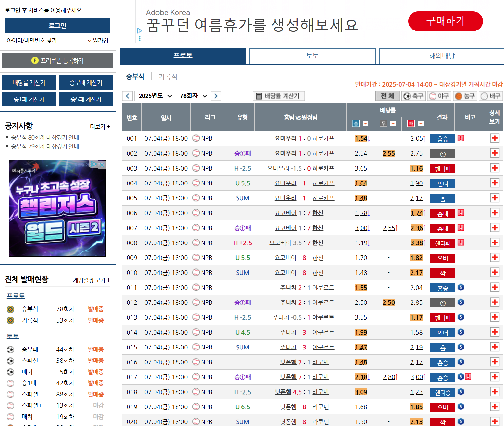Click the S badge icon on game 011
This screenshot has height=426, width=504.
pos(461,287)
